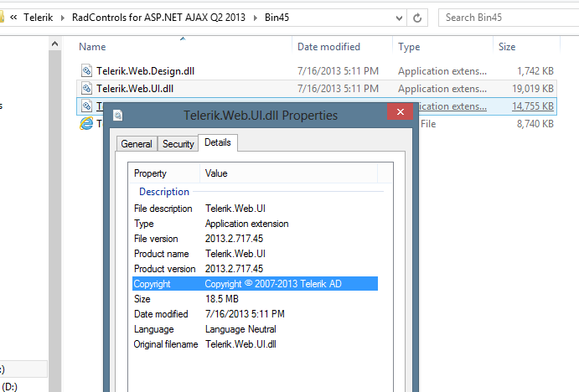
Task: Select the Telerik.Web.UI.dll file icon
Action: point(86,88)
